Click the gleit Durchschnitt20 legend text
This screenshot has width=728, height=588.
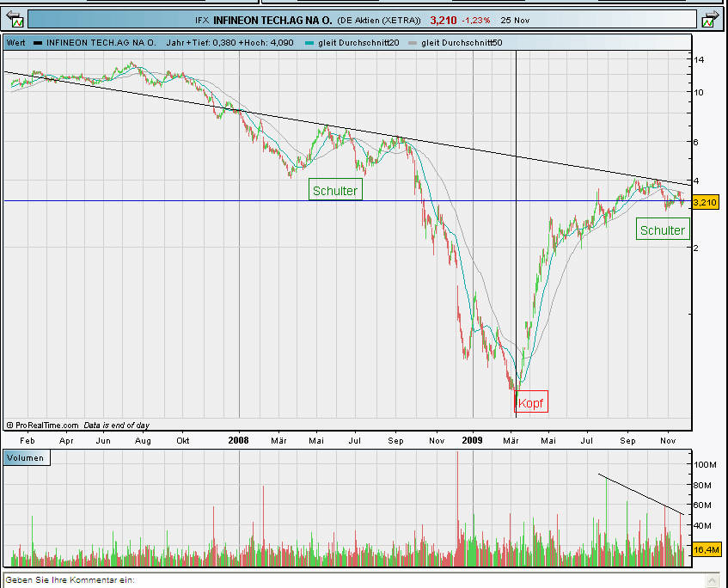(358, 43)
